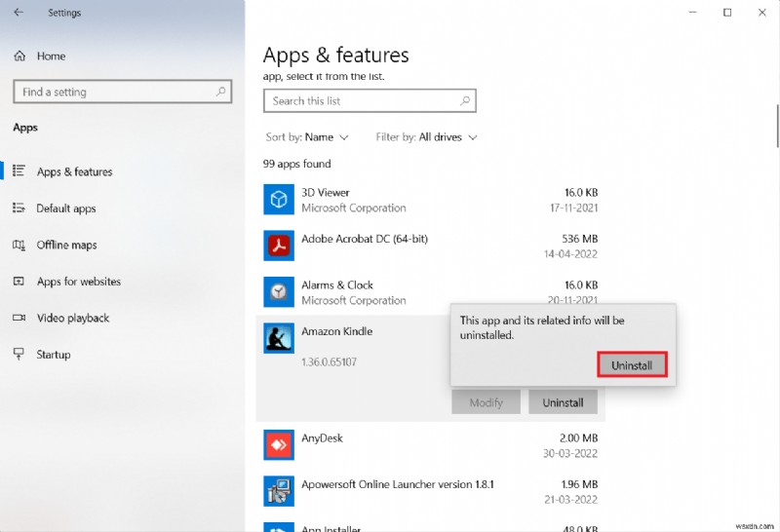Screen dimensions: 780x532
Task: Select the Apowersoft Online Launcher icon
Action: 279,491
